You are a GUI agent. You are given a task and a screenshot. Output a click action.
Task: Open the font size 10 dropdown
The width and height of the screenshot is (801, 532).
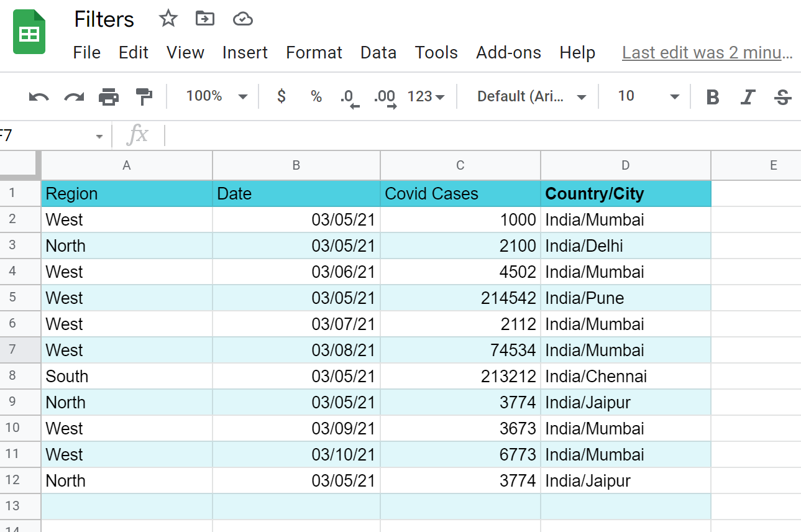pos(648,96)
